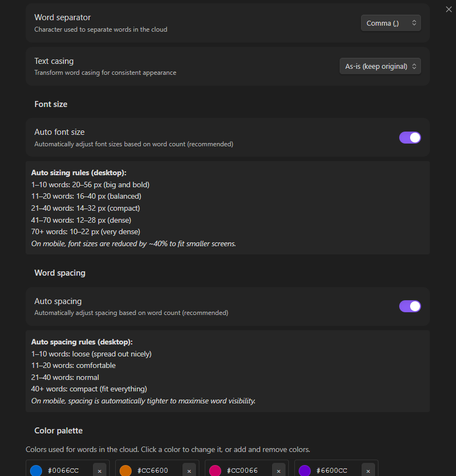Open the Word separator dropdown showing Comma (,)
The height and width of the screenshot is (476, 456).
pyautogui.click(x=390, y=23)
